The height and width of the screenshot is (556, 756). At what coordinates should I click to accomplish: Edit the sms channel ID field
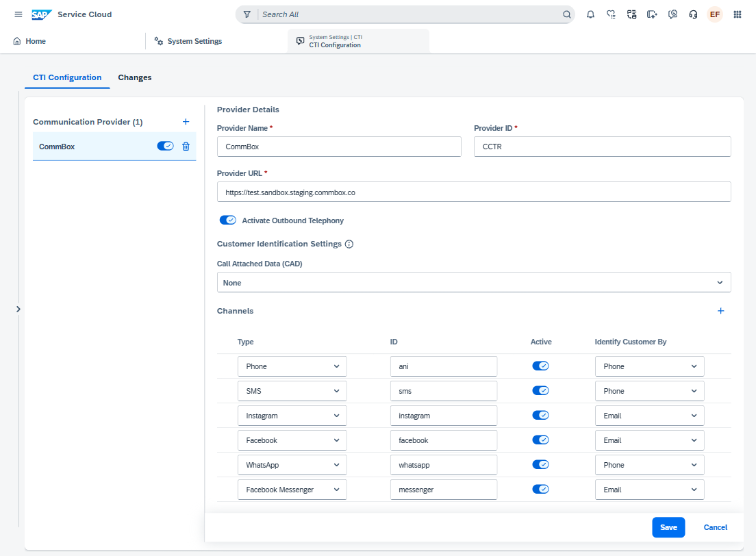(x=444, y=391)
